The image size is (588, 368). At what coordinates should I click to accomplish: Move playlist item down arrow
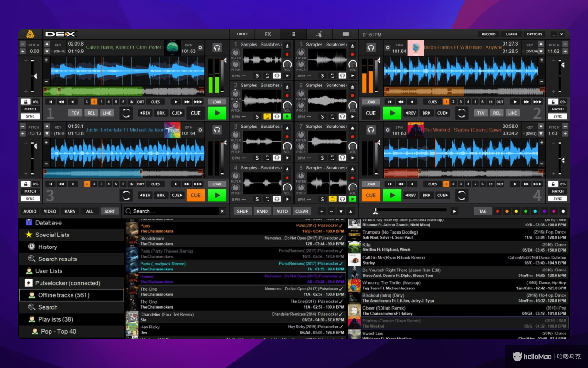[341, 211]
